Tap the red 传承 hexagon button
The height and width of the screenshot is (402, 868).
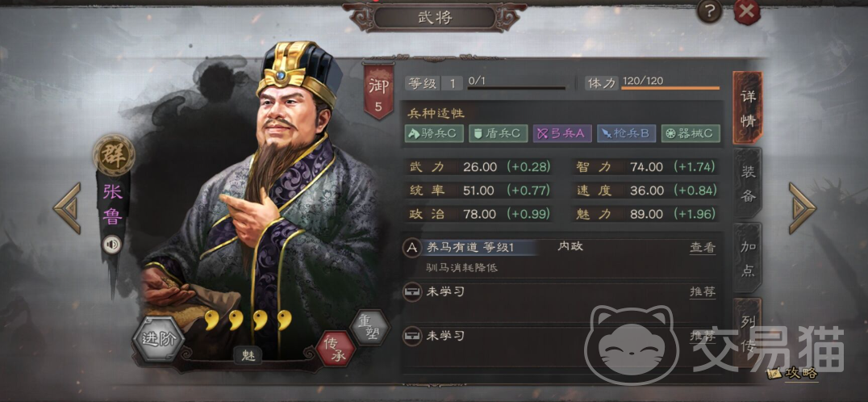[336, 348]
